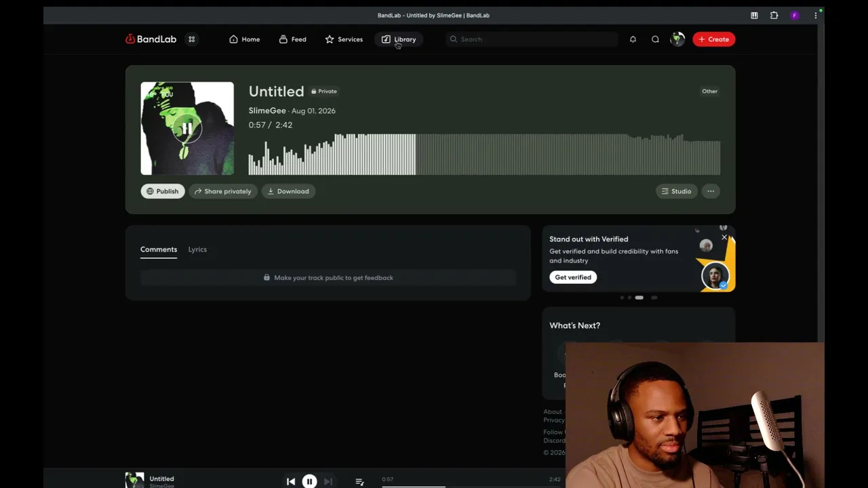
Task: Open the Library page
Action: [399, 39]
